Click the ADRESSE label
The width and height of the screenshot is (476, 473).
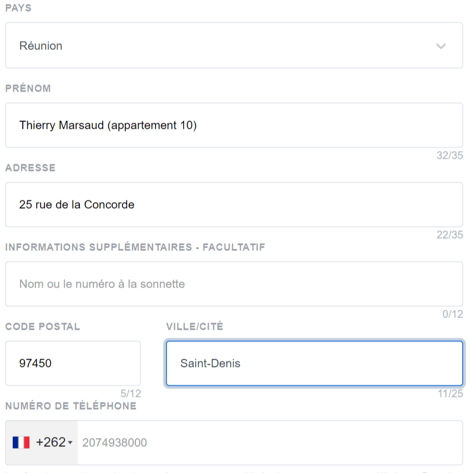coord(31,168)
